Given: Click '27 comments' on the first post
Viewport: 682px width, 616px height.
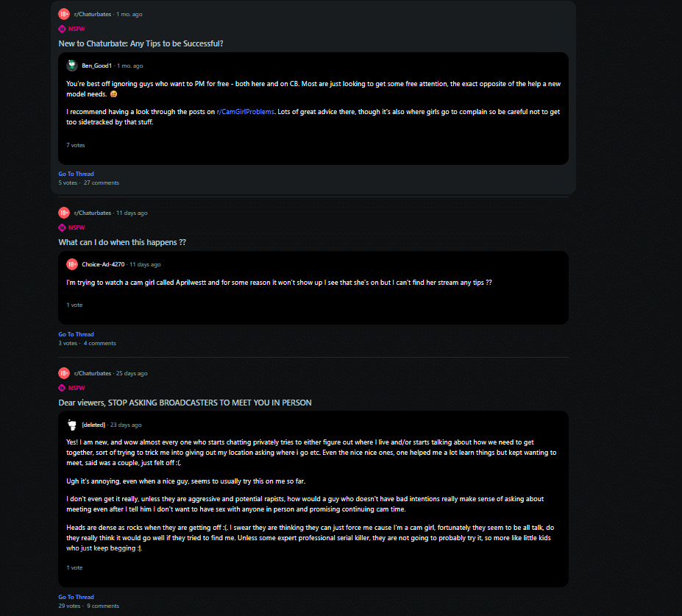Looking at the screenshot, I should point(102,183).
